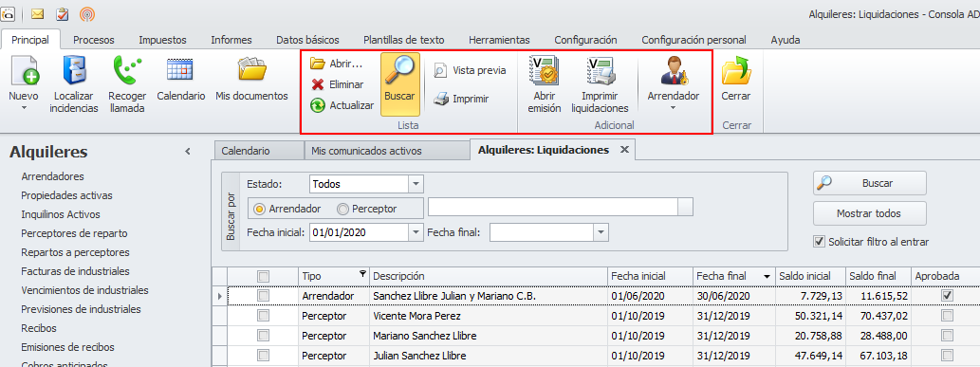
Task: Check selection box for Sanchez Llibre Julian y Mariano row
Action: point(263,295)
